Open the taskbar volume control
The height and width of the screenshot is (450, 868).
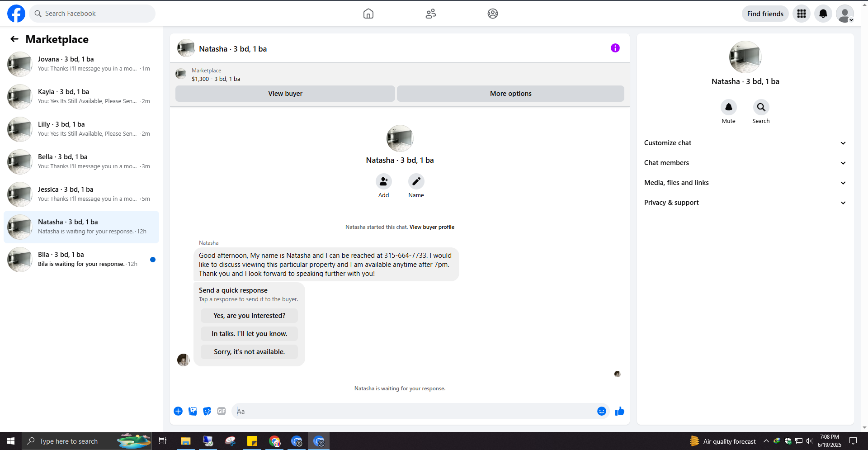click(809, 441)
